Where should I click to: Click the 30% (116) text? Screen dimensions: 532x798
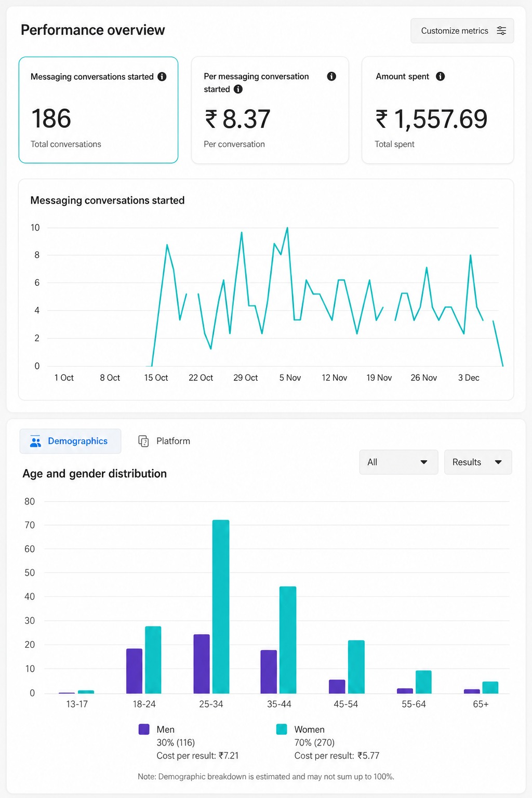[x=176, y=742]
